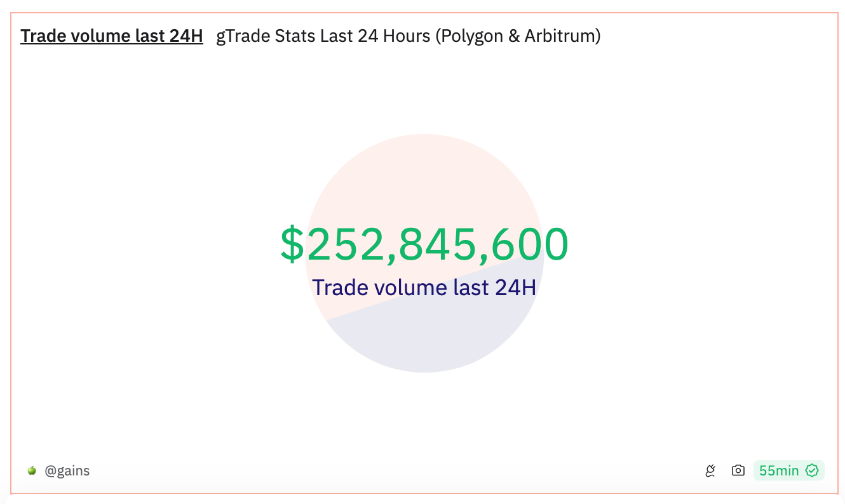The image size is (845, 504).
Task: Click the green apple avatar icon
Action: (32, 471)
